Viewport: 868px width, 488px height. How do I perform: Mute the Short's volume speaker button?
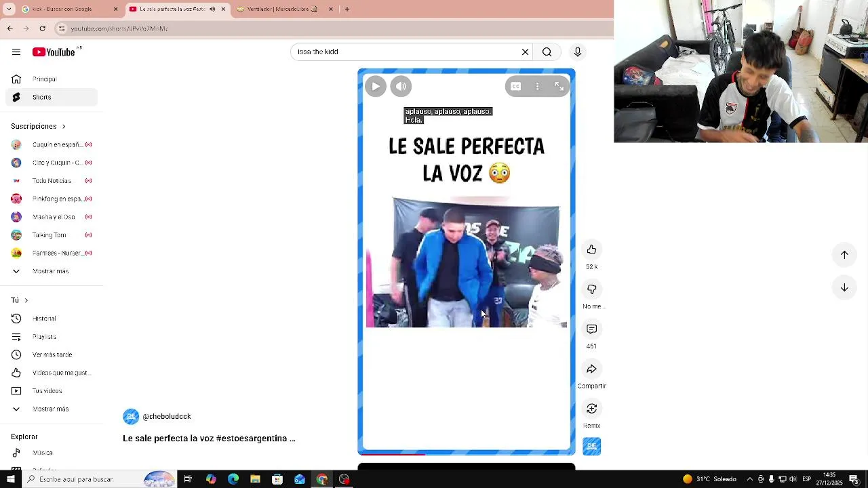point(401,86)
